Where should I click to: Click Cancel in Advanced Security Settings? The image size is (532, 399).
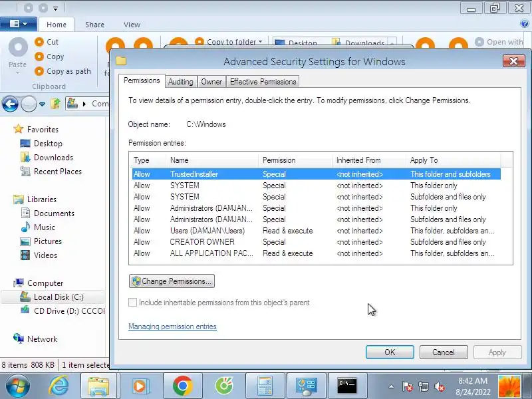pos(444,352)
